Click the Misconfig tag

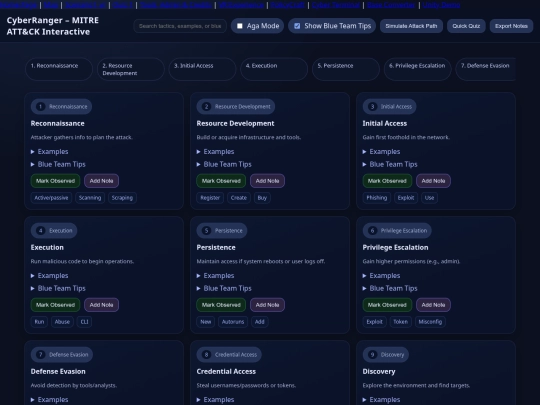click(430, 322)
